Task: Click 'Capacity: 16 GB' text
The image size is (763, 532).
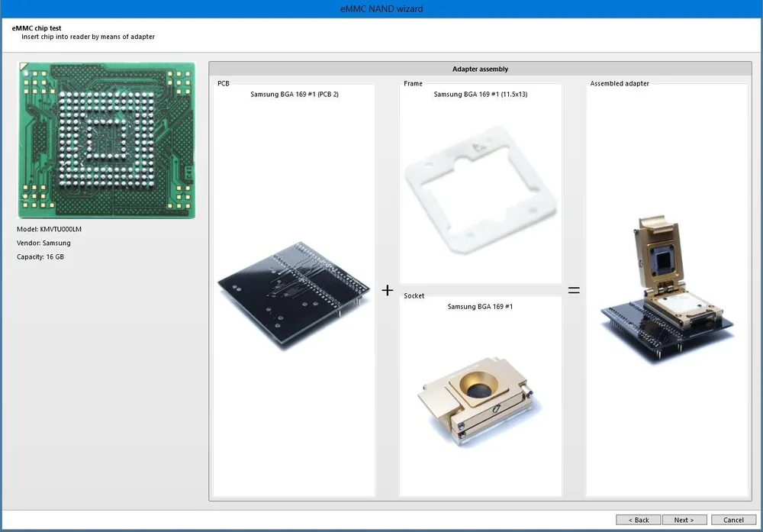Action: click(x=40, y=257)
